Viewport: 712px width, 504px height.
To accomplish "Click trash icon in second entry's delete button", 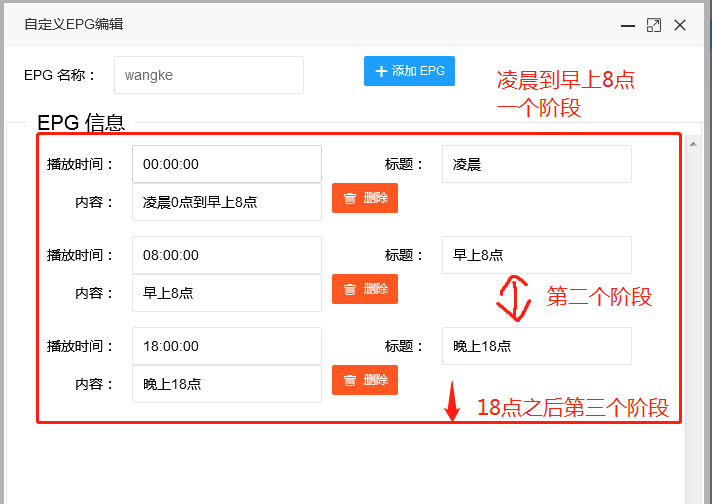I will pos(350,289).
